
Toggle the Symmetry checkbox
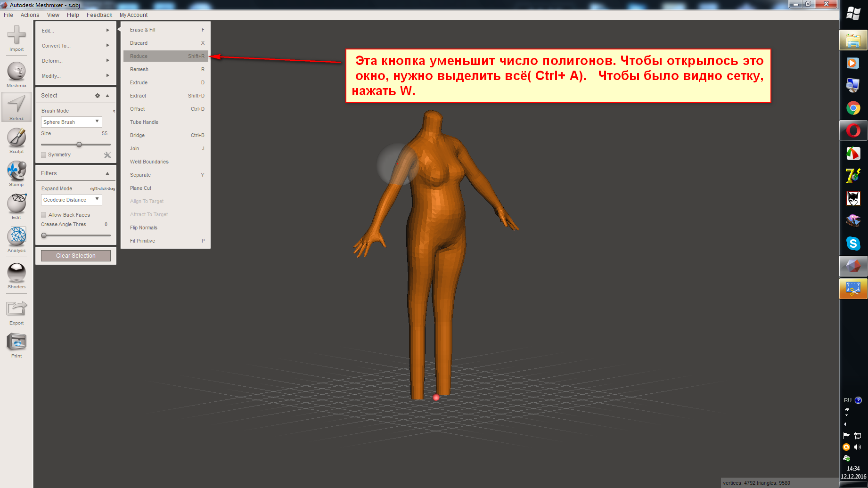tap(44, 155)
